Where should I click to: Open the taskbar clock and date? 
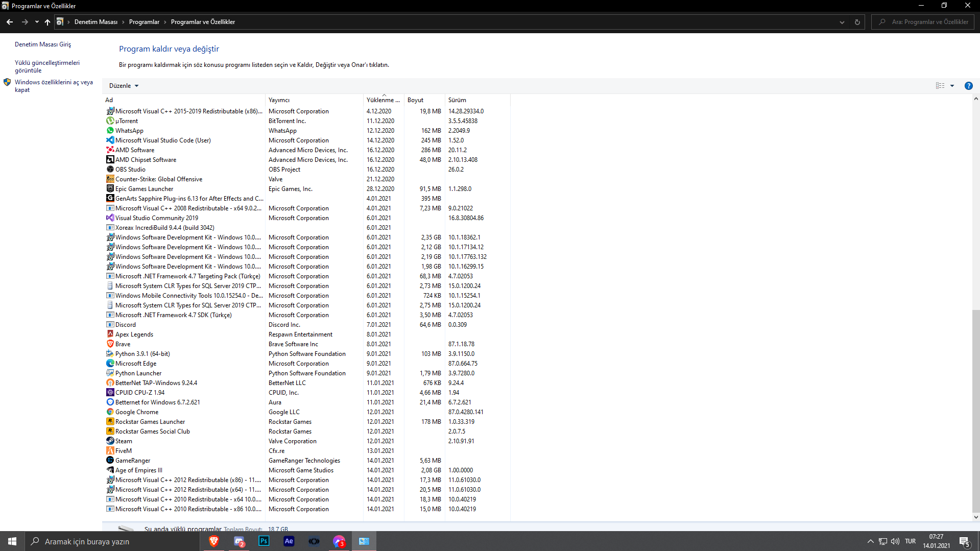(936, 541)
